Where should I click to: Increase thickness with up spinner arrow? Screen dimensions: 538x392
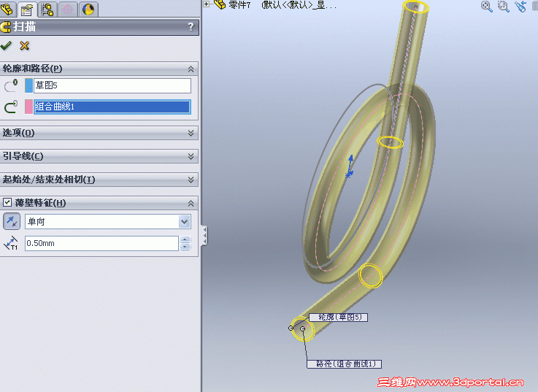click(185, 239)
